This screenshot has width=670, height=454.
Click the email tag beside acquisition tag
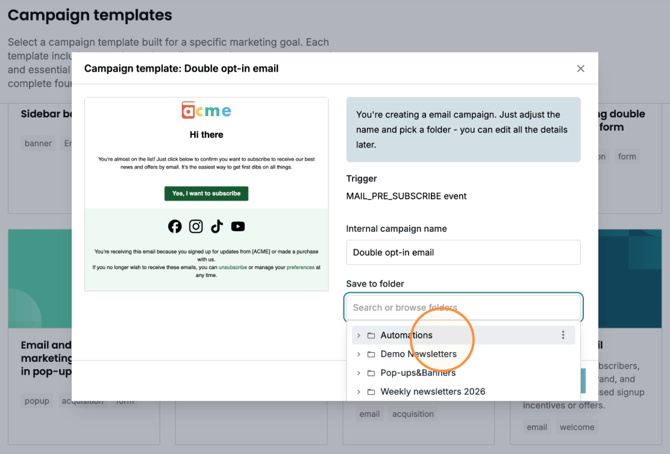(x=369, y=414)
